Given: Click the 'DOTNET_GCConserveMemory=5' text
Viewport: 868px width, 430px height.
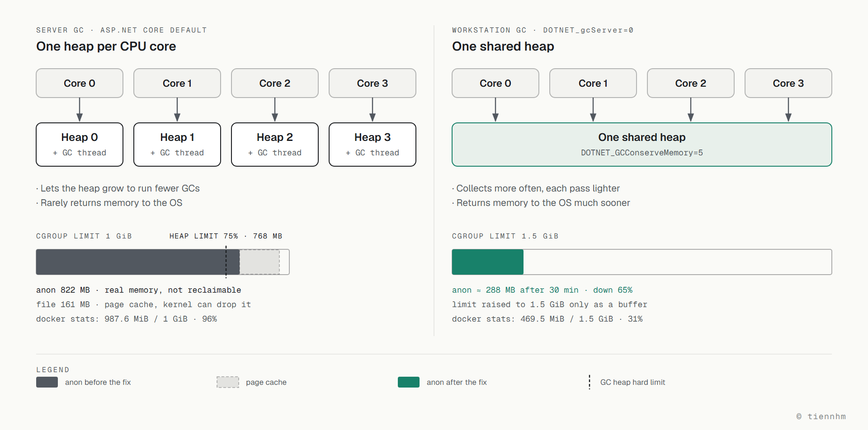Looking at the screenshot, I should (x=642, y=153).
